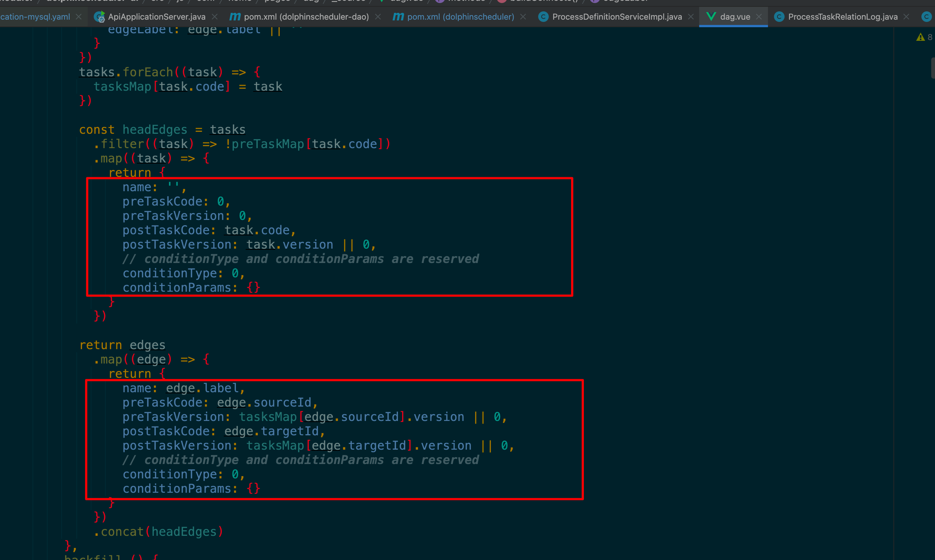935x560 pixels.
Task: Close the pom.xml (dolphinscheduler-dao) tab
Action: click(378, 17)
